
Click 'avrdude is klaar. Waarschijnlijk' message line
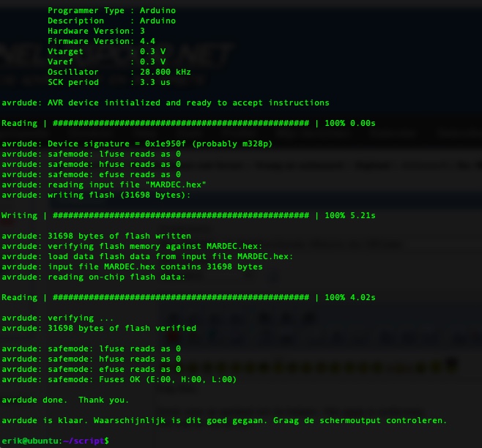224,420
